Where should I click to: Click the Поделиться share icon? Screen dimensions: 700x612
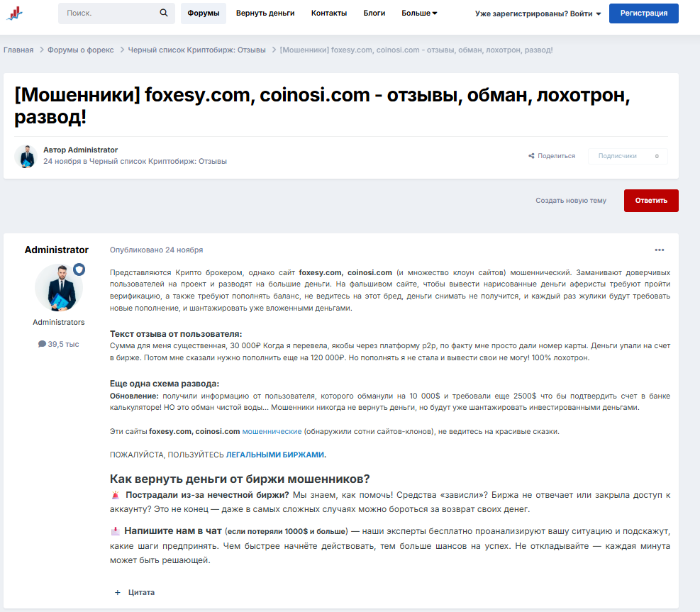pyautogui.click(x=532, y=155)
